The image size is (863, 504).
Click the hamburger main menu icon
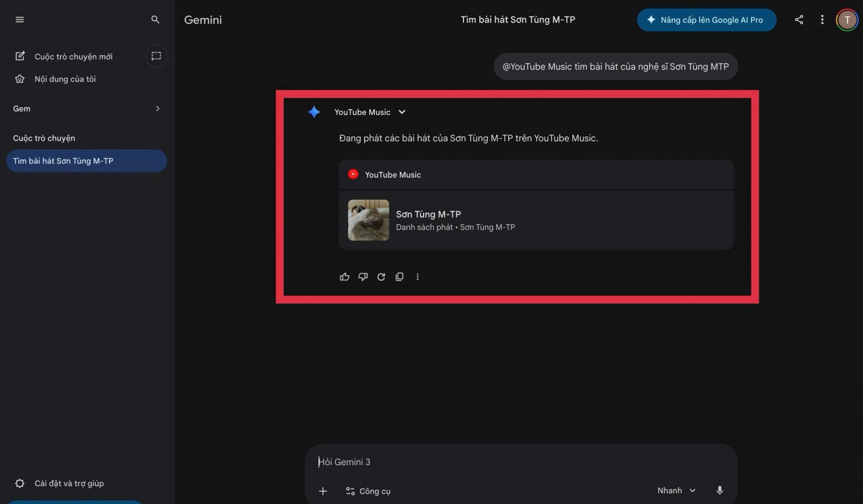20,20
